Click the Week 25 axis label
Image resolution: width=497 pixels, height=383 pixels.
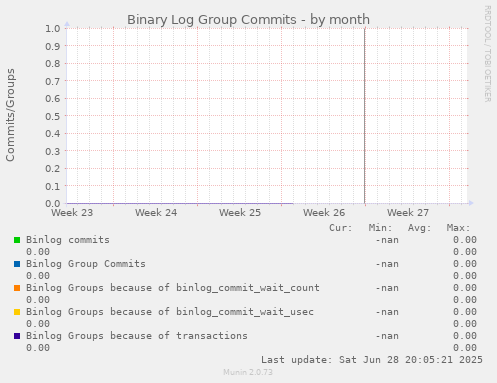240,213
